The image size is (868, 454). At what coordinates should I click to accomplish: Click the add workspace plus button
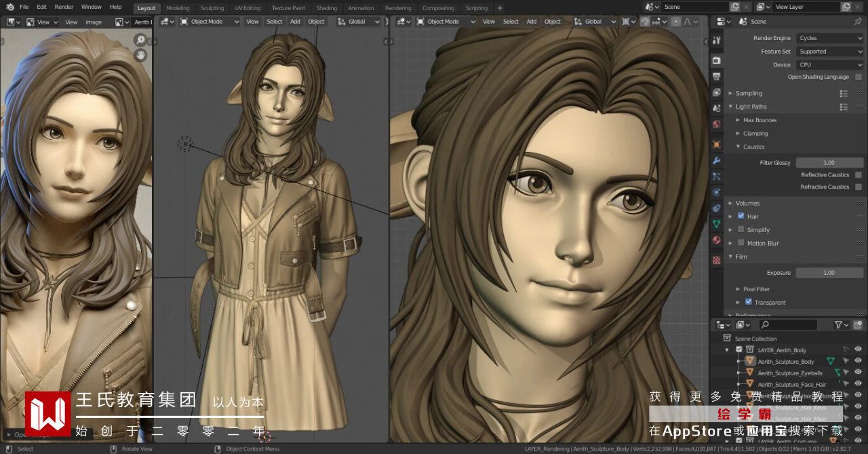click(500, 8)
